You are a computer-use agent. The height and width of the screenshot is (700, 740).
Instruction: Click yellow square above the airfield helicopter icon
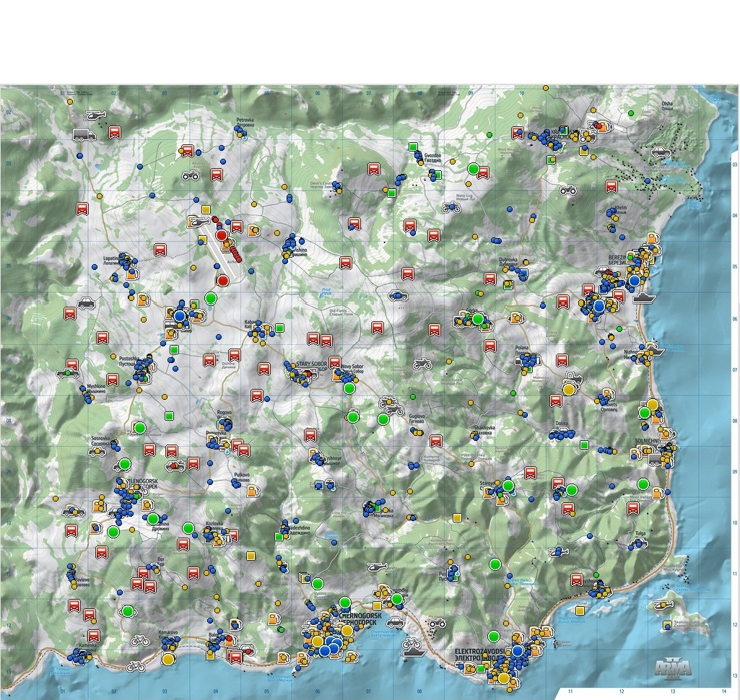click(206, 209)
